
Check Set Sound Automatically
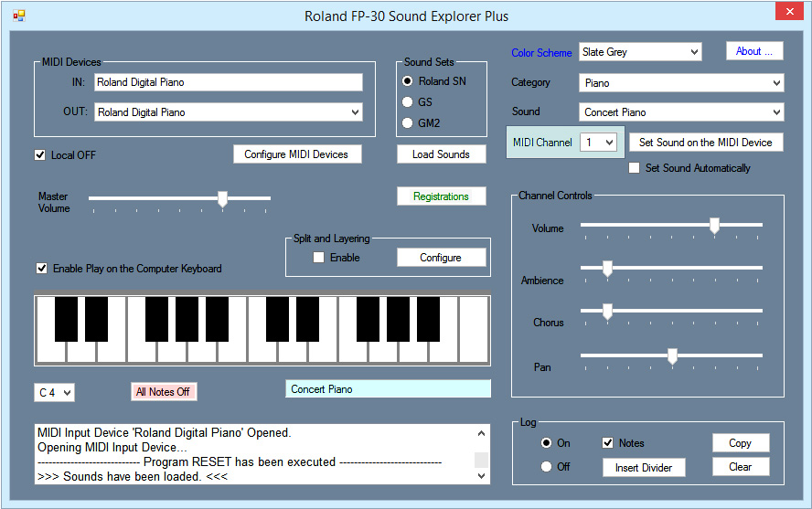tap(634, 167)
